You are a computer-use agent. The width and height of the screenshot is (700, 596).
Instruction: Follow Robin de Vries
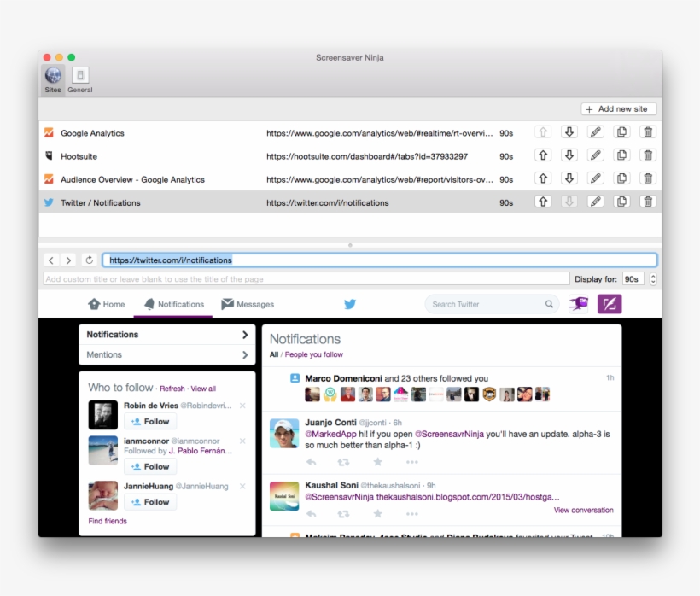pos(150,422)
